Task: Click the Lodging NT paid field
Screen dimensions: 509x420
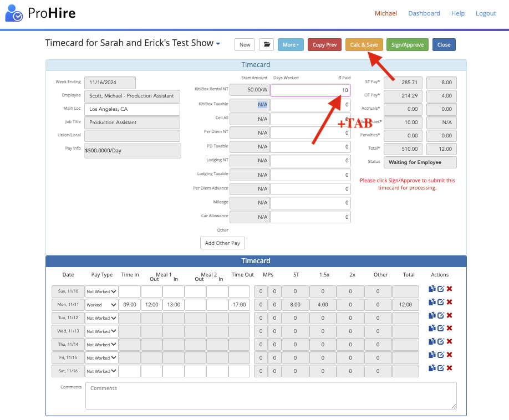Action: pyautogui.click(x=311, y=161)
